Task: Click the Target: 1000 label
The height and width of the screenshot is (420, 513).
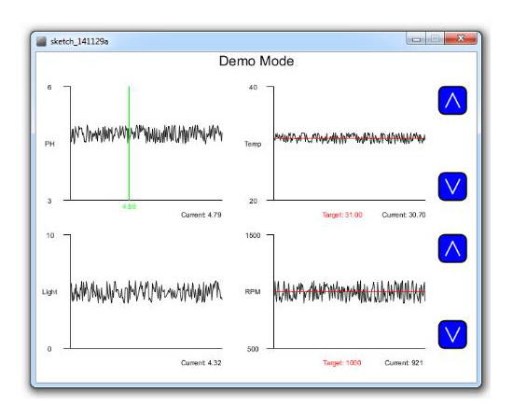Action: [x=342, y=363]
